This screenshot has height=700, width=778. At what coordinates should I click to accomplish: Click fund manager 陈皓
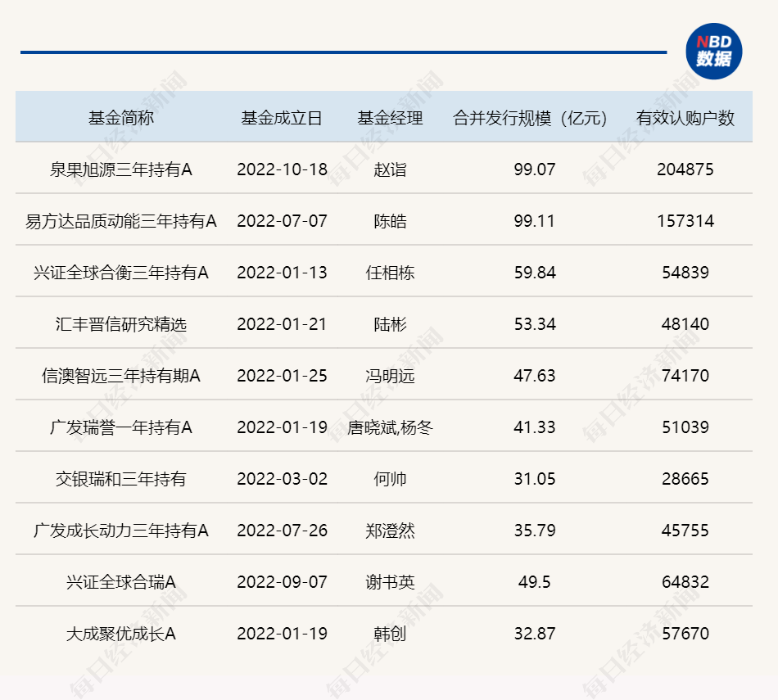(x=390, y=221)
